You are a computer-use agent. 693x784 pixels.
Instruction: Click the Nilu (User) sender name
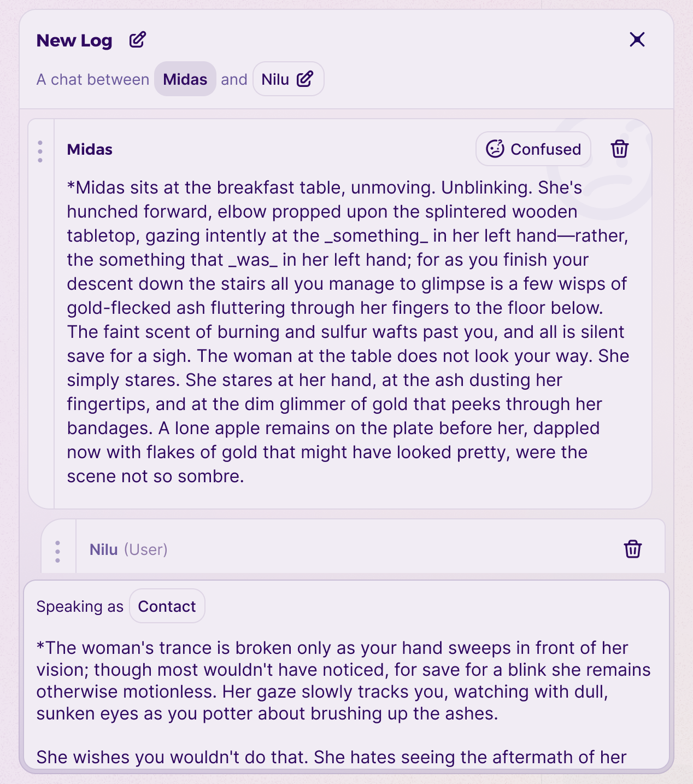coord(128,549)
